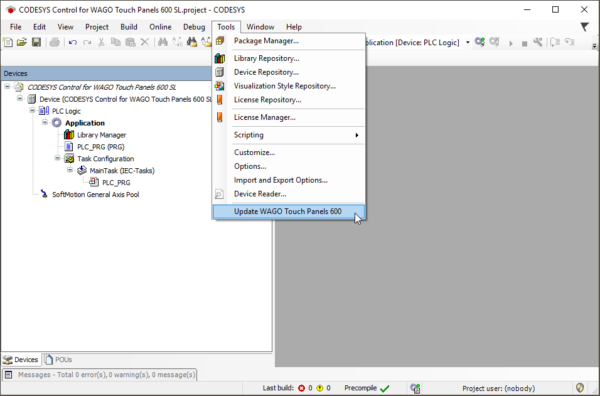Click the filter funnel icon at top right
Screen dimensions: 600x396
tap(584, 27)
